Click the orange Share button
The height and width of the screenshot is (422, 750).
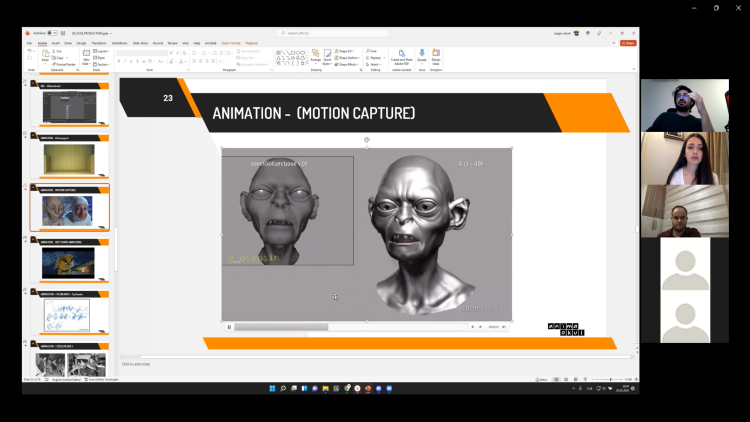pos(628,43)
